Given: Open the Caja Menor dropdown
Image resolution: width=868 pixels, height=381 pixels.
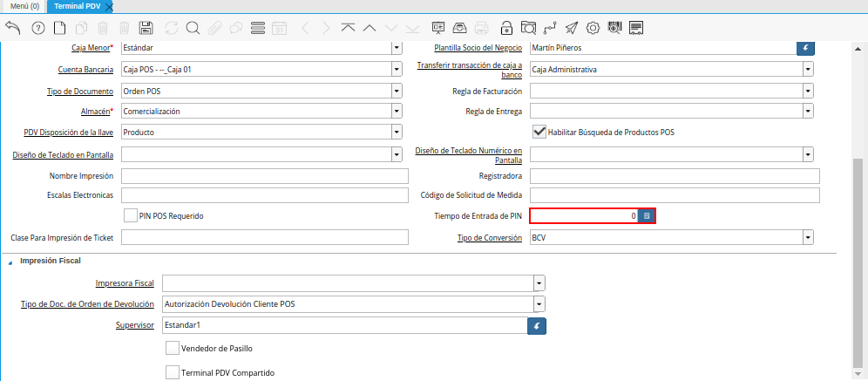Looking at the screenshot, I should pos(397,48).
